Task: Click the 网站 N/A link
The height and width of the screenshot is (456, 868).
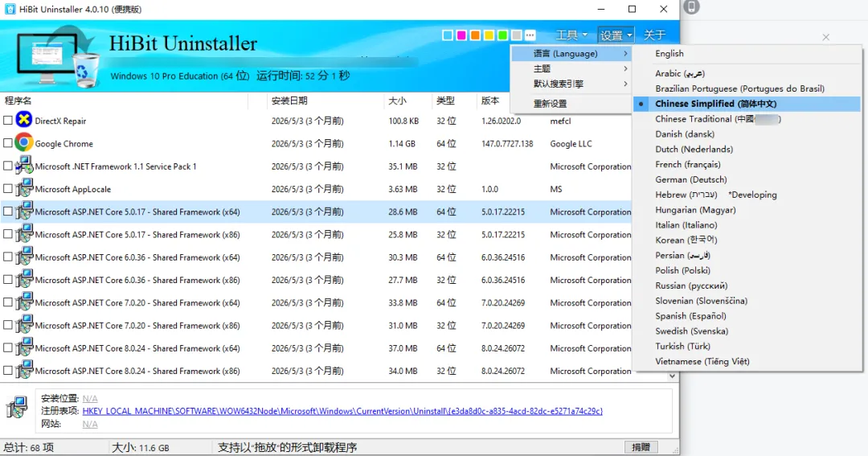Action: tap(90, 424)
